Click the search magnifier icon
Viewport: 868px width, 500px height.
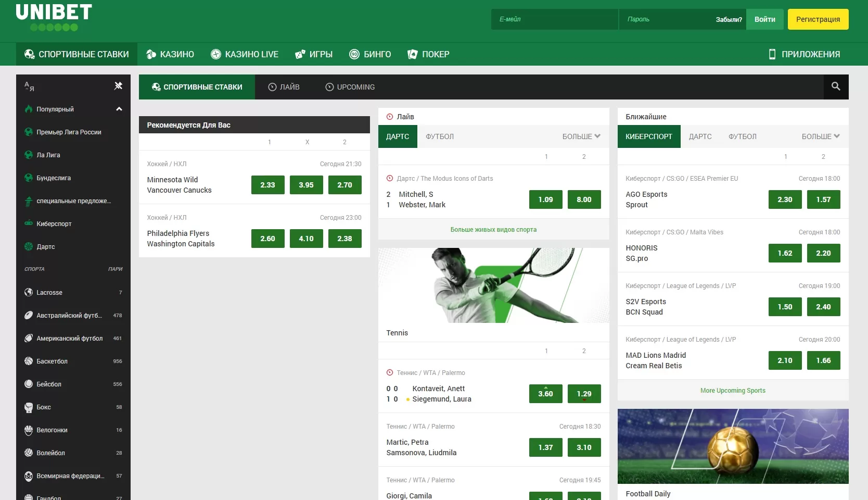click(836, 86)
